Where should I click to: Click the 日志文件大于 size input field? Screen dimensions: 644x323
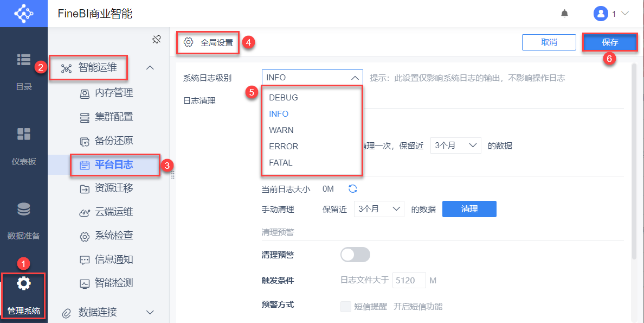click(x=409, y=281)
